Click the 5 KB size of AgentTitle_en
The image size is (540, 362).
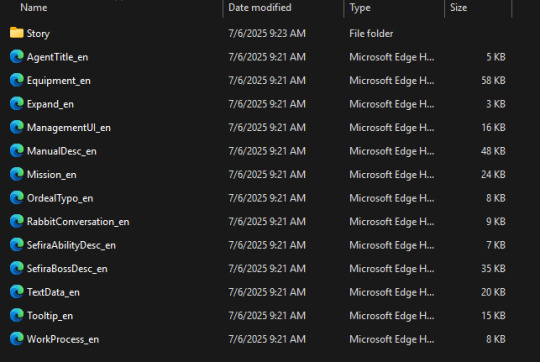[496, 57]
